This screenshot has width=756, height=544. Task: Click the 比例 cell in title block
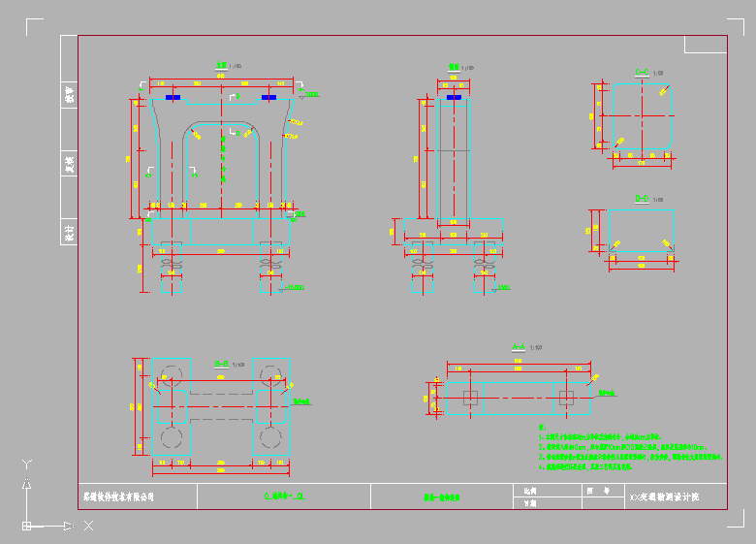coord(529,491)
